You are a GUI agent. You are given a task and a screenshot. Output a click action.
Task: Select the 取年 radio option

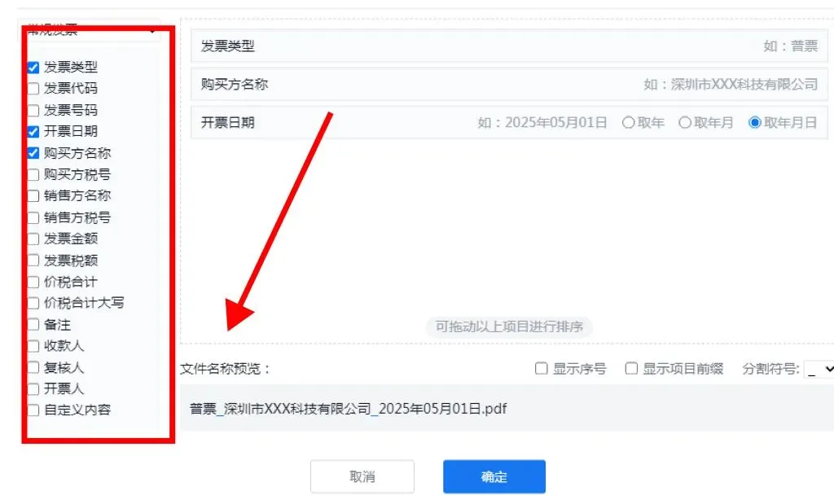[628, 123]
